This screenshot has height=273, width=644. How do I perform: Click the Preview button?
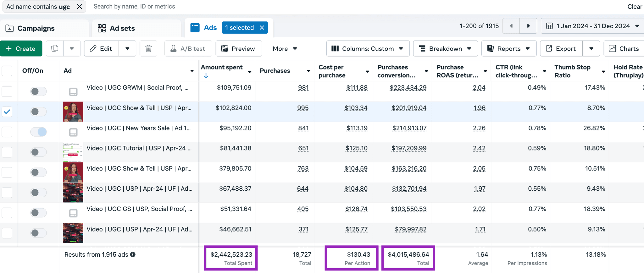(x=239, y=48)
